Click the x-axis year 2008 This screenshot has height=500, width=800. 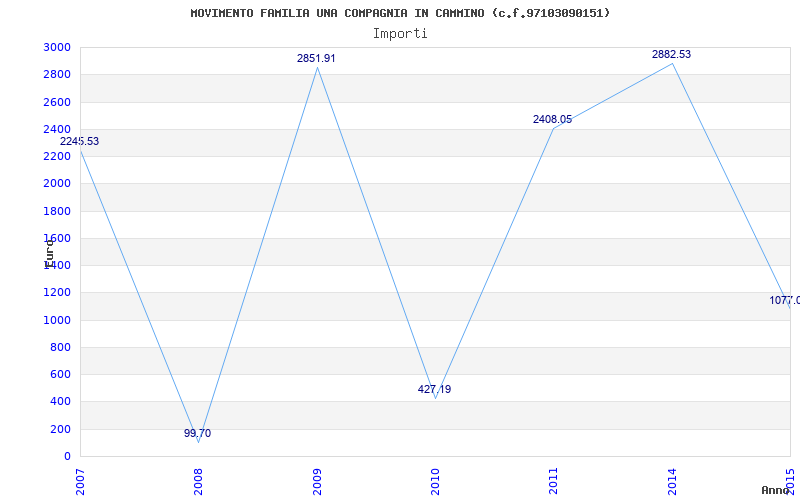click(198, 482)
